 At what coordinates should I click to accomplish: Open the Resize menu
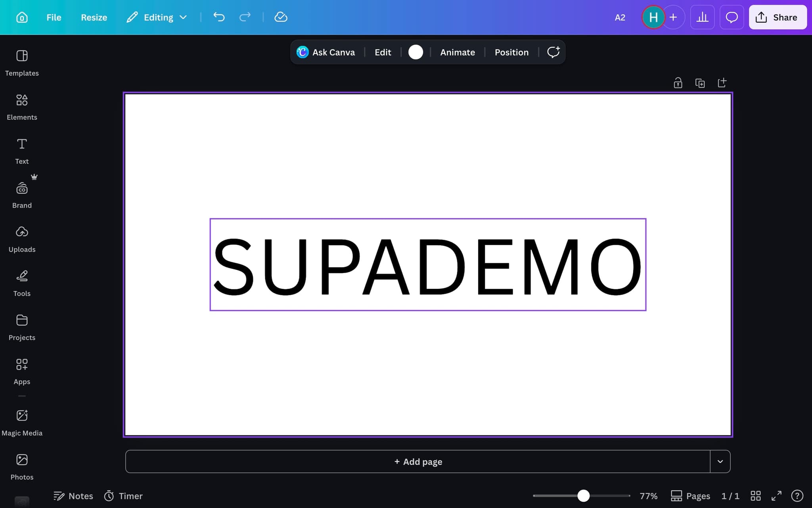pos(94,17)
